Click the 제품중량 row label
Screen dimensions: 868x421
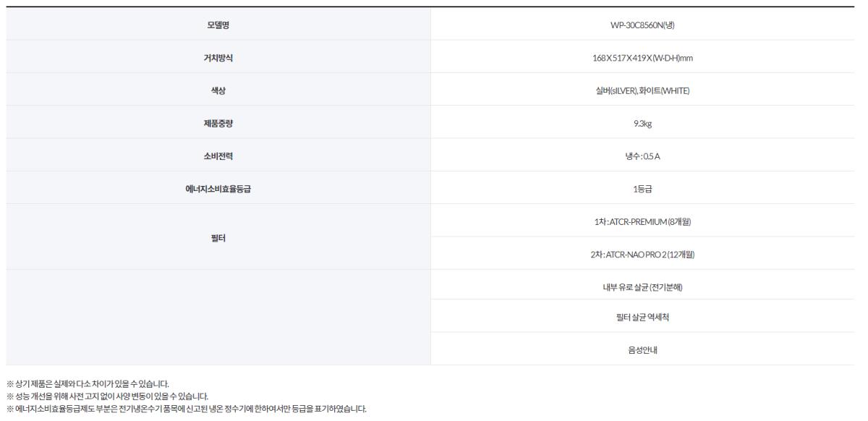pos(218,124)
